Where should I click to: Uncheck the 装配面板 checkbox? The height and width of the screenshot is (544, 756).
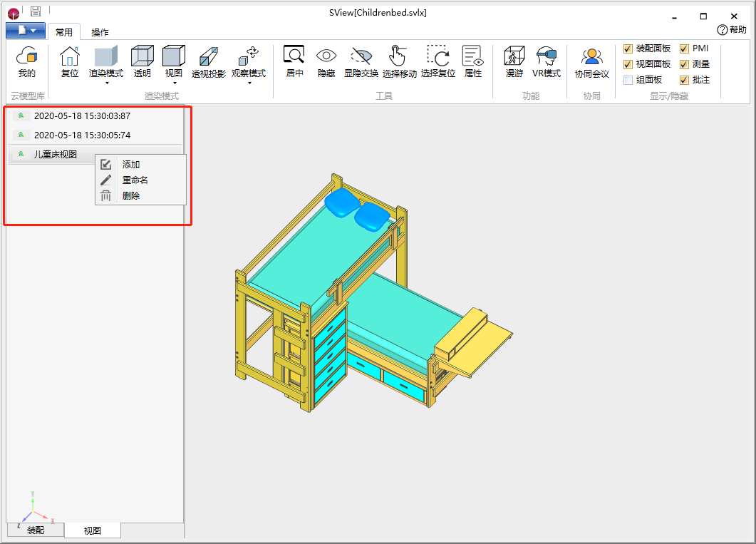[x=628, y=48]
